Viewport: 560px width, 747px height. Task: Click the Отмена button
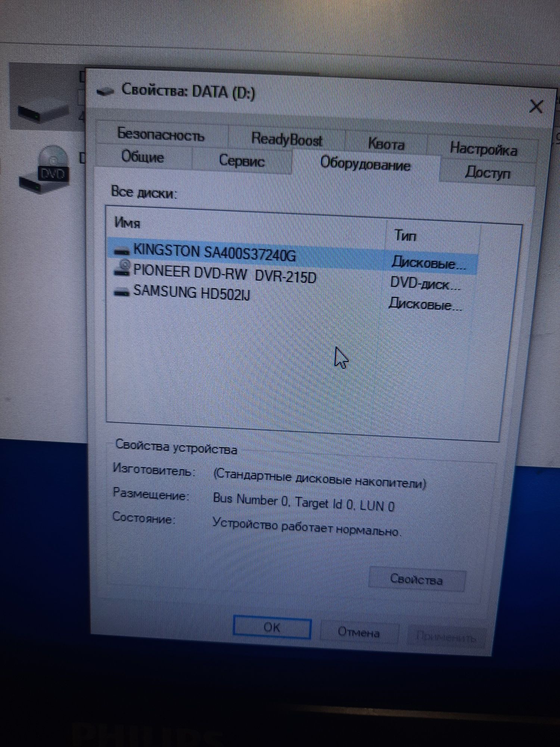(x=358, y=632)
